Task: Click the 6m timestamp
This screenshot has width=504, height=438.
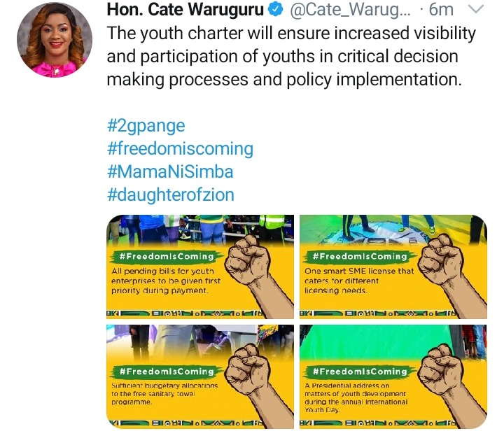Action: [x=441, y=10]
